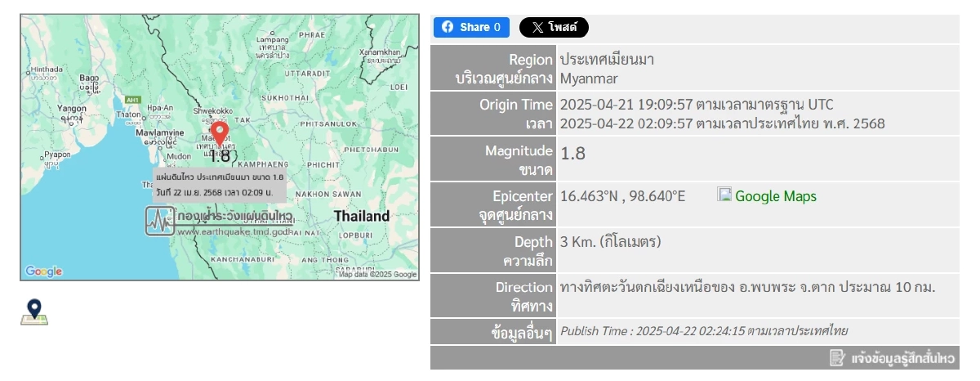Open the แจ้งข้อมูลรู้สึกสั่นไหว link
980x381 pixels.
click(x=903, y=358)
